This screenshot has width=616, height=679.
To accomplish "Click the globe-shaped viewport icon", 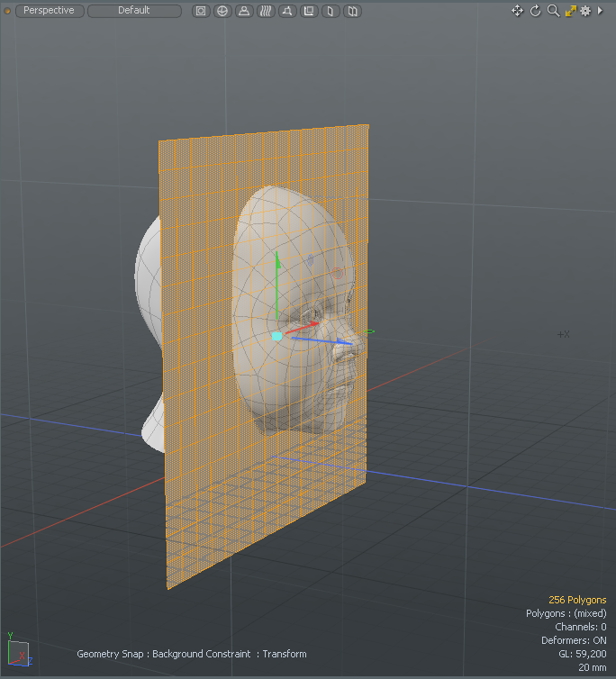I will tap(222, 12).
